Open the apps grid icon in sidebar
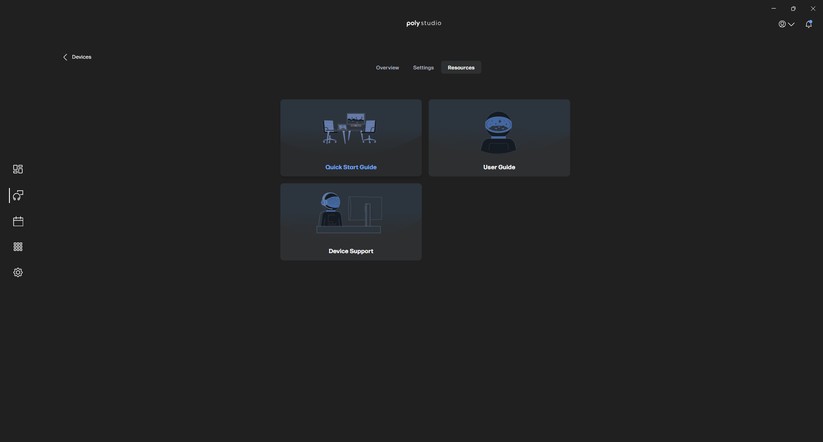The image size is (823, 442). [x=18, y=247]
